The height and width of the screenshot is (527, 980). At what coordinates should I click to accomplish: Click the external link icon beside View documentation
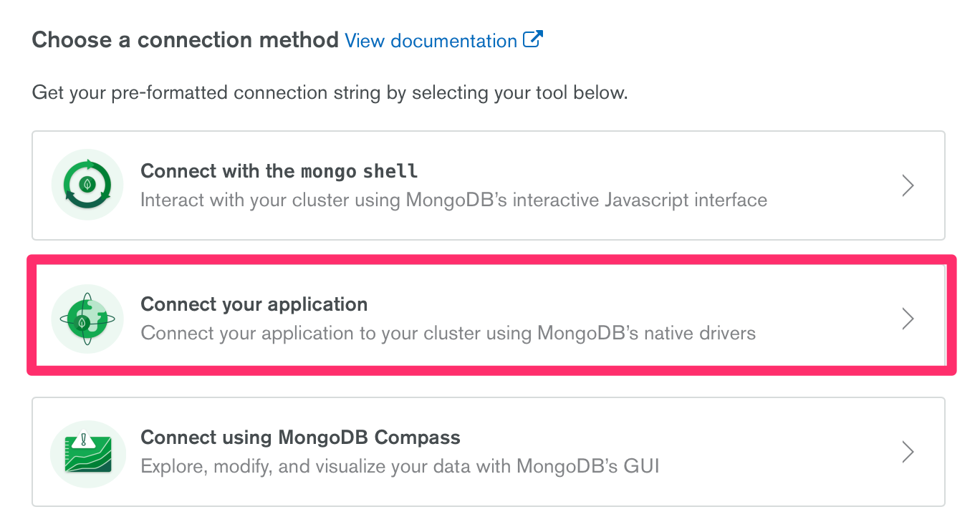pyautogui.click(x=533, y=40)
